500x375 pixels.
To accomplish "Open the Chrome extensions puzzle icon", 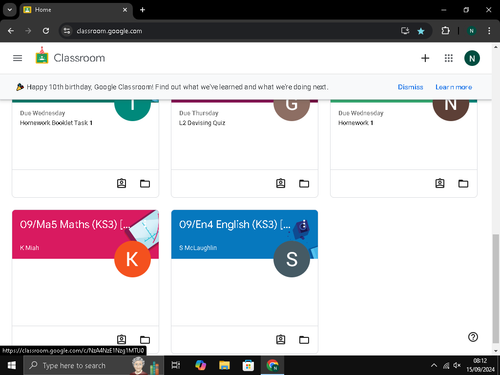I will point(445,31).
